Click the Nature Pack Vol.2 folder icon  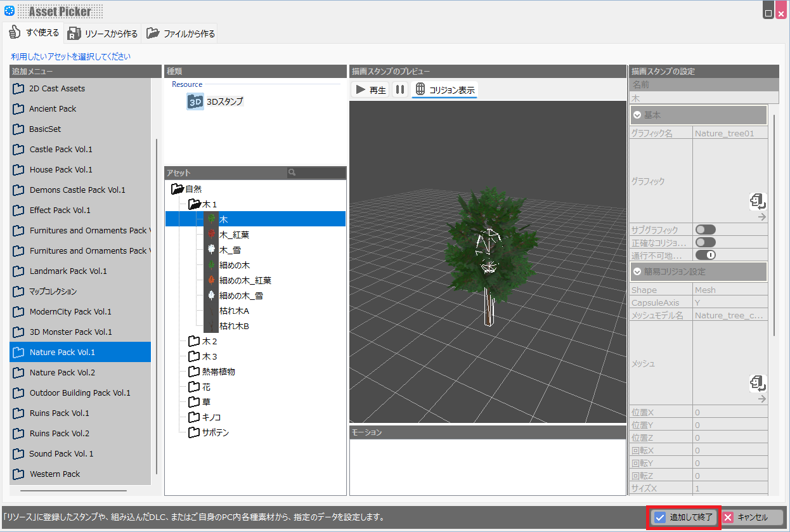point(19,373)
